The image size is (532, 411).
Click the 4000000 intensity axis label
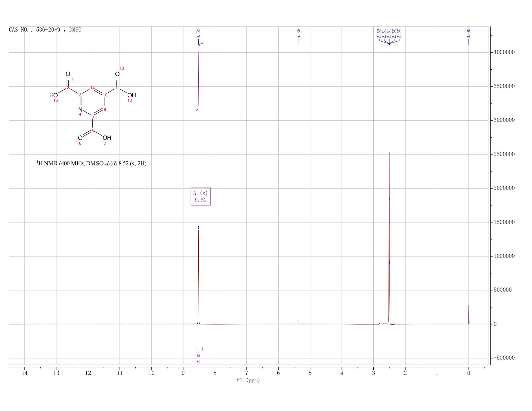(x=504, y=52)
